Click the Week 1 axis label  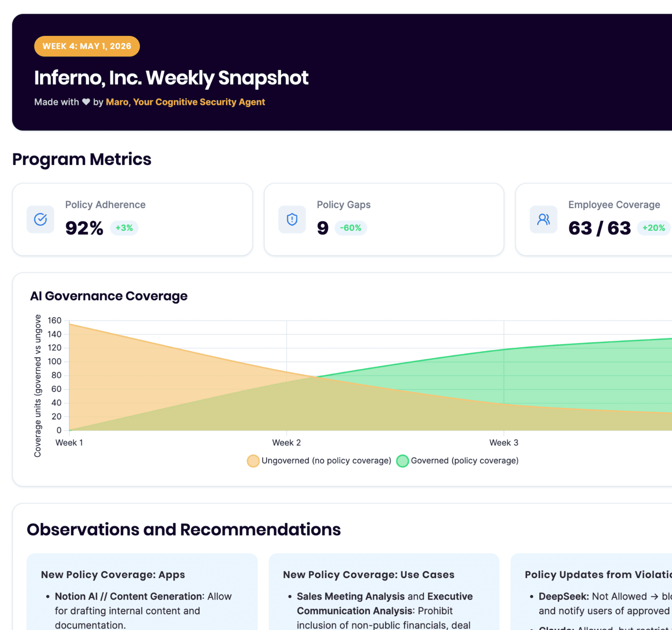(x=69, y=442)
